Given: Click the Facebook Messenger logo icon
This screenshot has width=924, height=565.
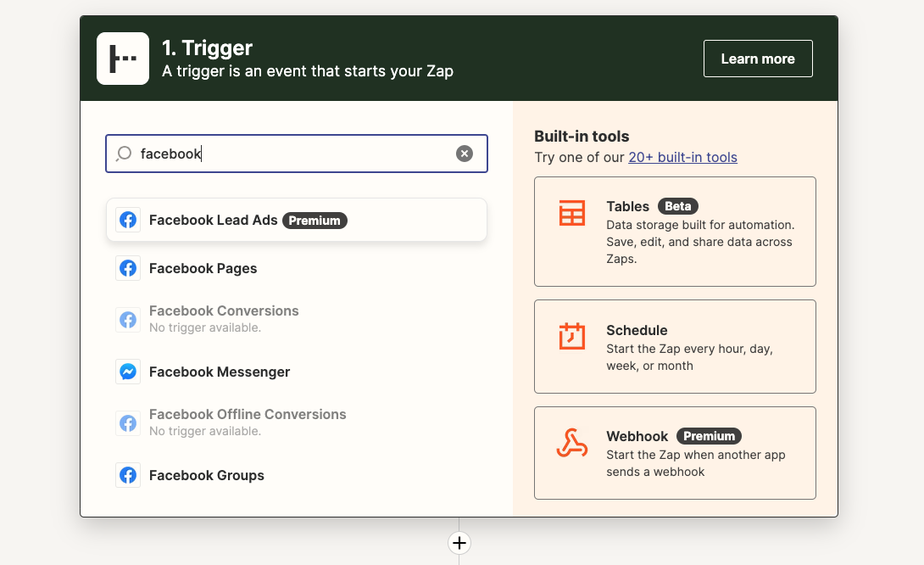Looking at the screenshot, I should [x=128, y=372].
